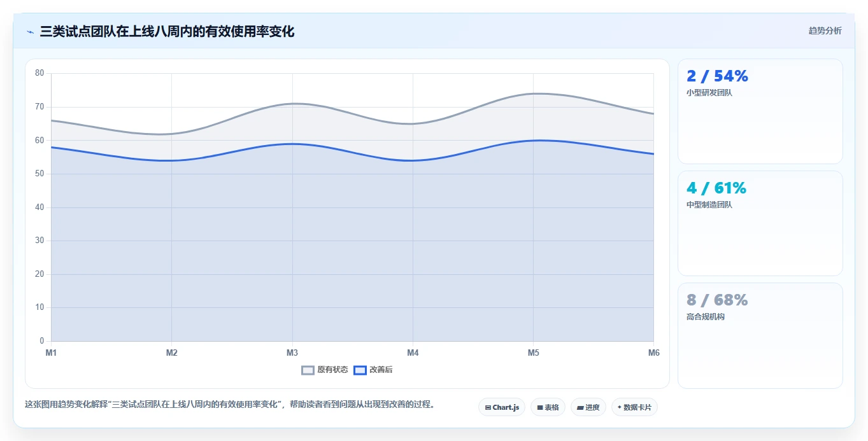Click the gray 原有状态 legend color box
The height and width of the screenshot is (441, 868).
pyautogui.click(x=308, y=370)
